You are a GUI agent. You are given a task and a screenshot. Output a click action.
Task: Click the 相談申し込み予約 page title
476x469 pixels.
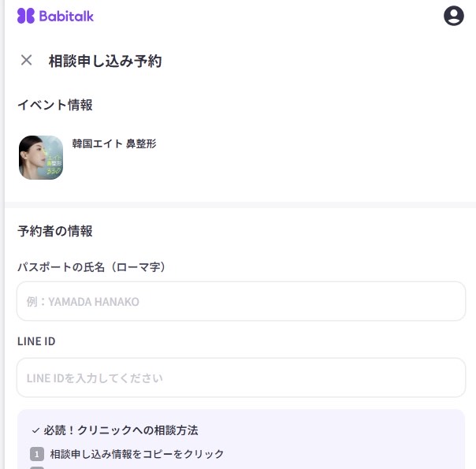coord(105,61)
